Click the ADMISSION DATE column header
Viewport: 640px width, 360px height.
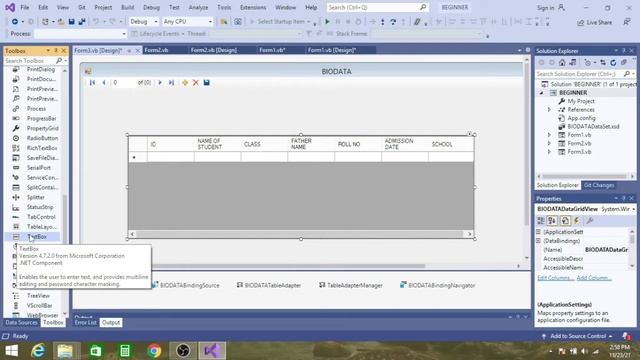(405, 144)
